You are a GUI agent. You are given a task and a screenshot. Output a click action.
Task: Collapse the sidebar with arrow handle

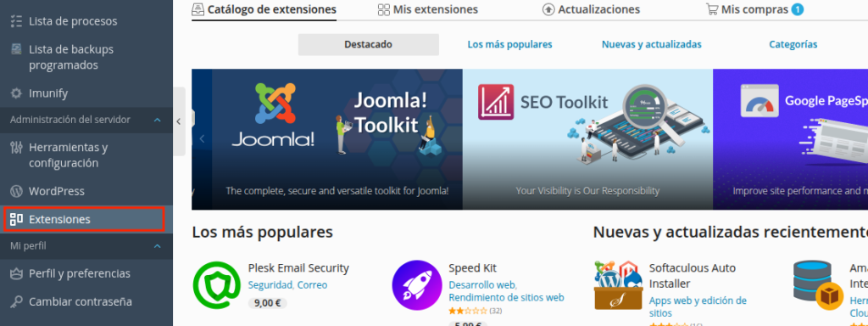click(x=178, y=121)
